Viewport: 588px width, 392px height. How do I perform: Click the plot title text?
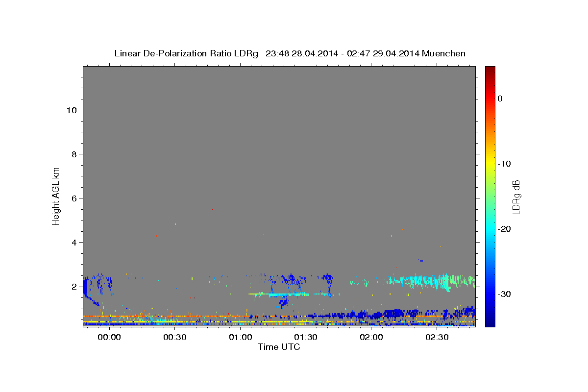tap(290, 53)
